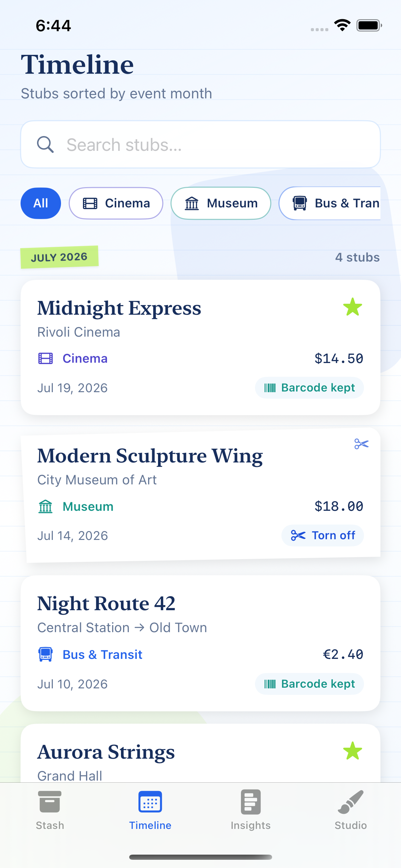Click bus icon on Night Route 42 card
This screenshot has height=868, width=401.
pos(46,654)
